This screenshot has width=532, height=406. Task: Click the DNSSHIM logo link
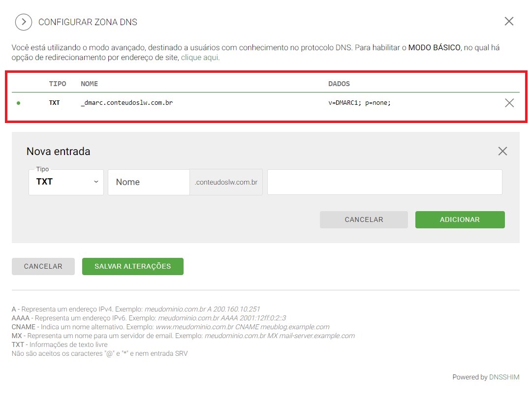(504, 377)
